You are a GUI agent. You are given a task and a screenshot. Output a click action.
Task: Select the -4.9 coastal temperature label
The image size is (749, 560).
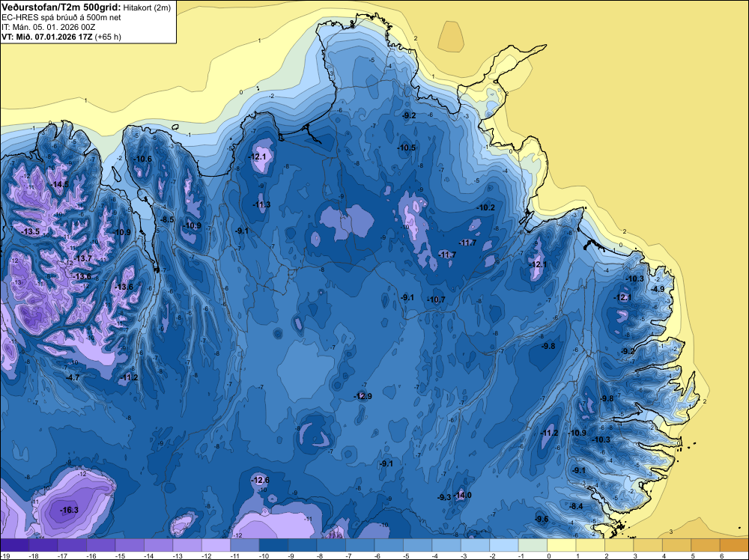point(658,289)
